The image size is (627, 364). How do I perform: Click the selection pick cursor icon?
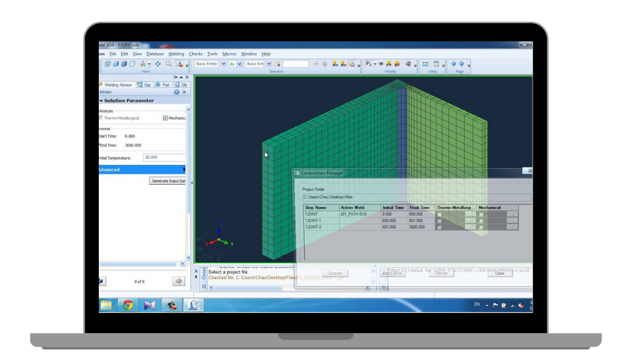(277, 64)
